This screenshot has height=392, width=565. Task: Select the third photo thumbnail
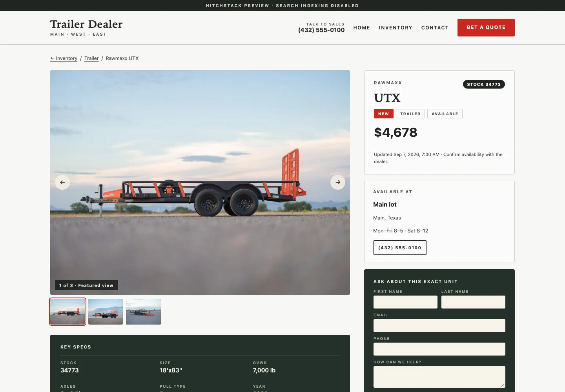(x=143, y=312)
